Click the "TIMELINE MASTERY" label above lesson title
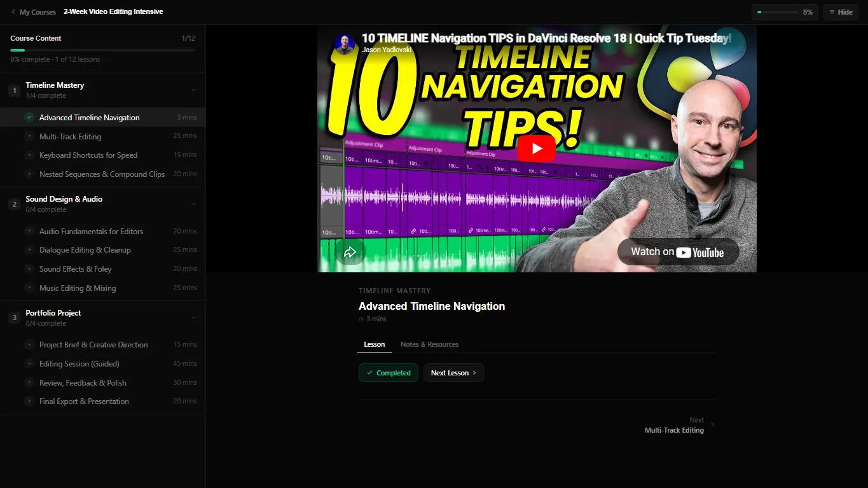868x488 pixels. pyautogui.click(x=395, y=291)
